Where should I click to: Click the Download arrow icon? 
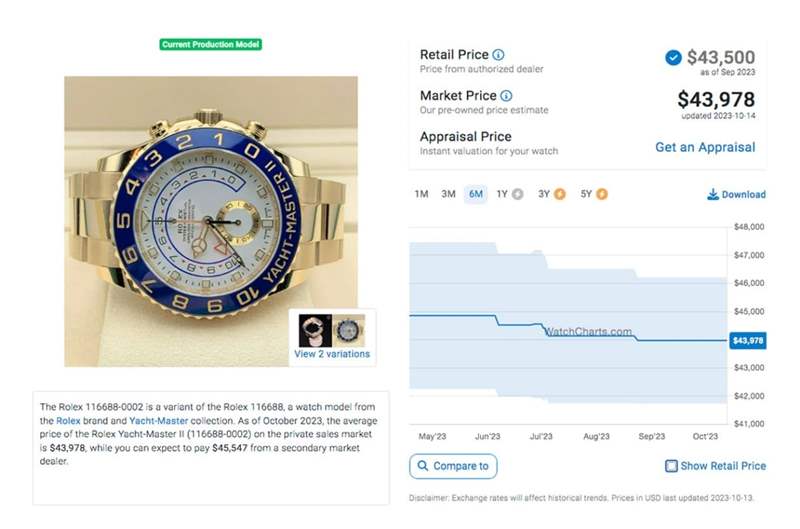[x=713, y=195]
